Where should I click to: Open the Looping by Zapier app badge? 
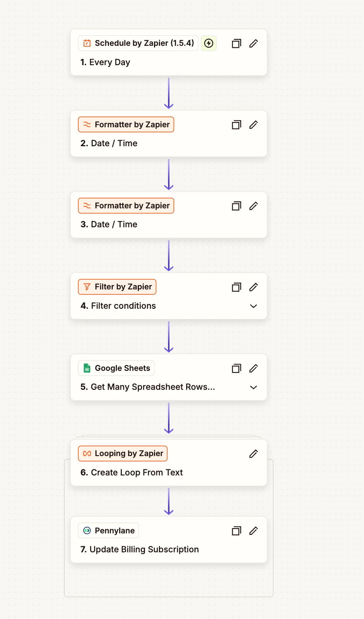[x=123, y=453]
